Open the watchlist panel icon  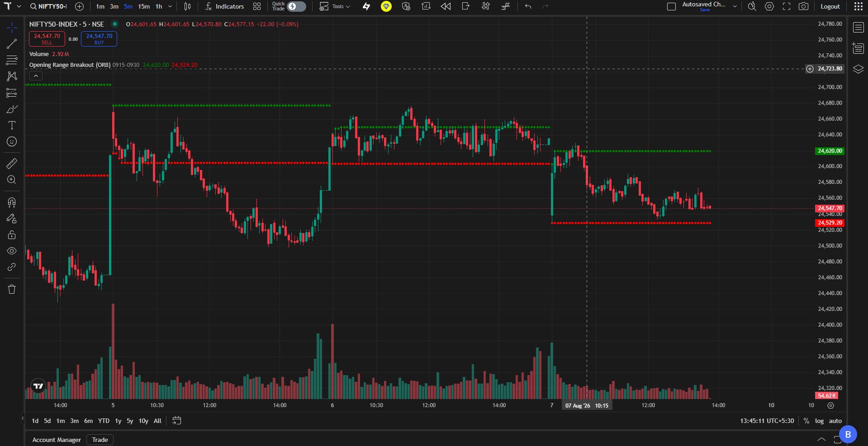tap(858, 28)
